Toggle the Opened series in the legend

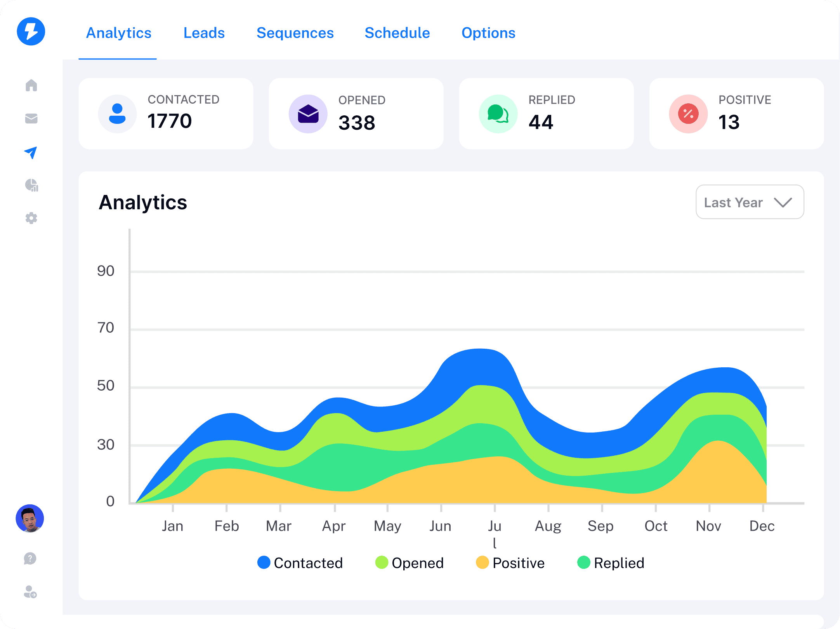pos(410,563)
